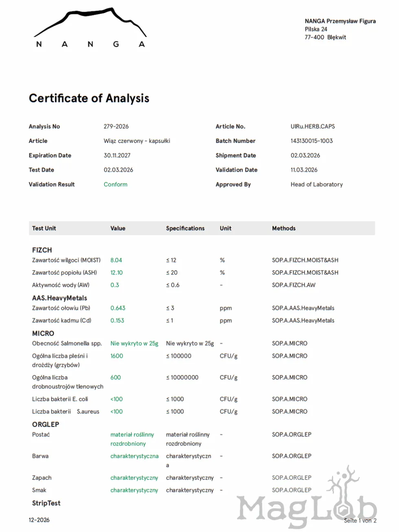
Task: Select footer text "12-2026"
Action: click(39, 520)
